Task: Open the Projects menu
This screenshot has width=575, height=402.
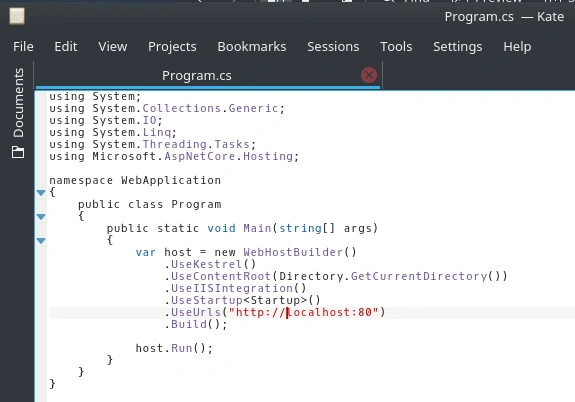Action: coord(172,47)
